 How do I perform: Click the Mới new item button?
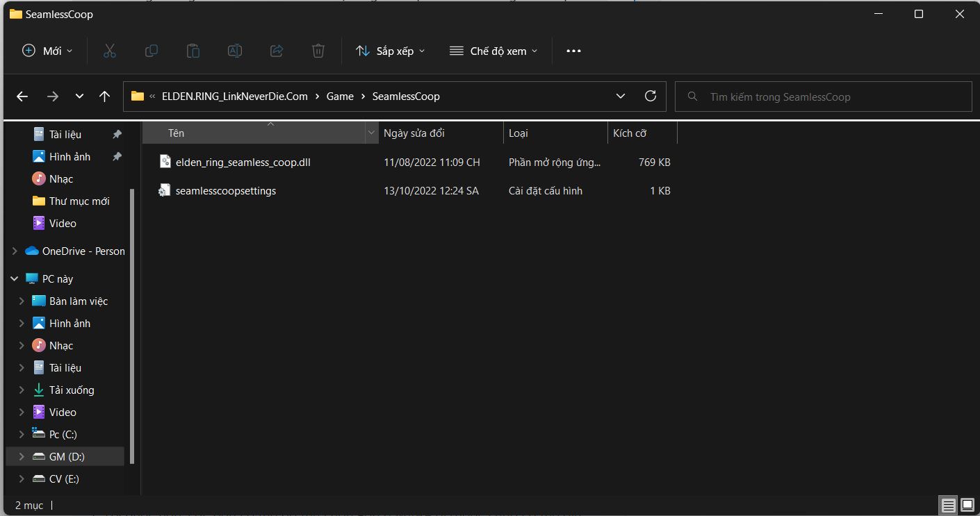click(47, 51)
